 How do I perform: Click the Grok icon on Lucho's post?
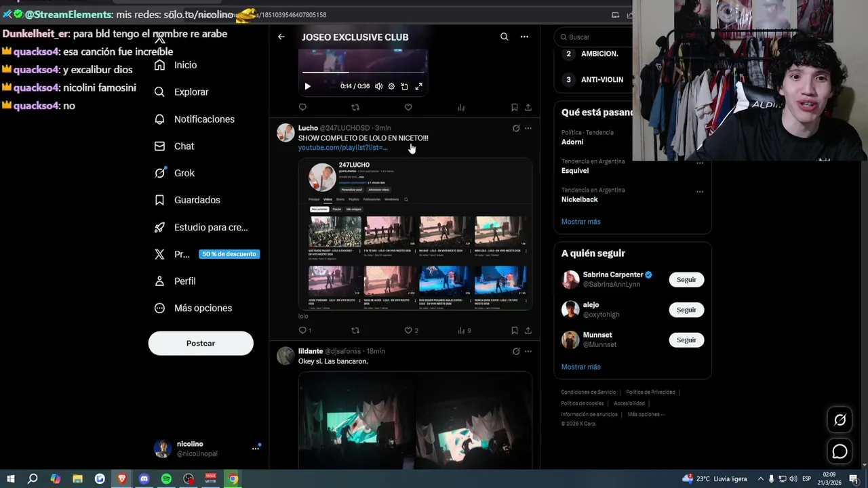516,128
